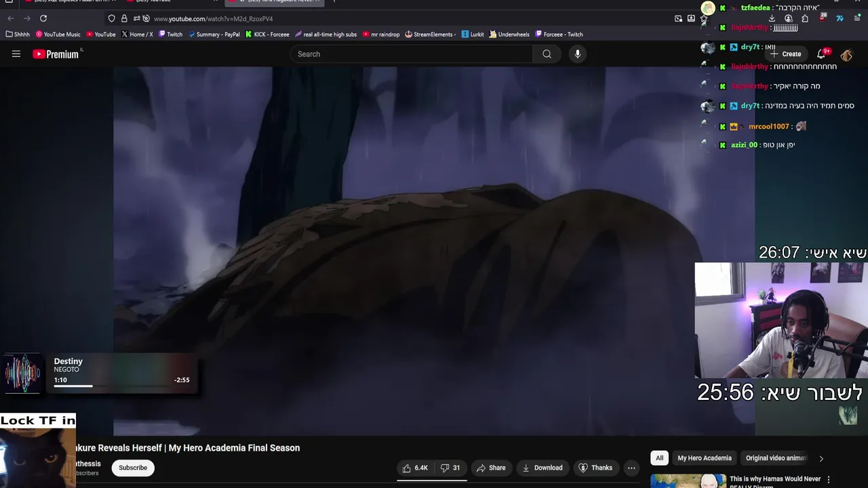This screenshot has height=488, width=868.
Task: Open Firefox downloads panel arrow icon
Action: pos(772,18)
